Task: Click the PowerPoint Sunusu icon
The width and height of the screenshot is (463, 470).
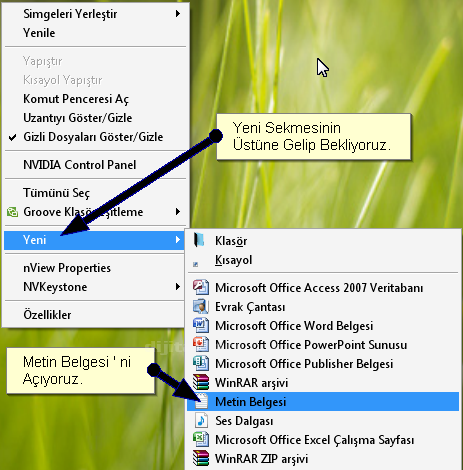Action: click(x=201, y=344)
